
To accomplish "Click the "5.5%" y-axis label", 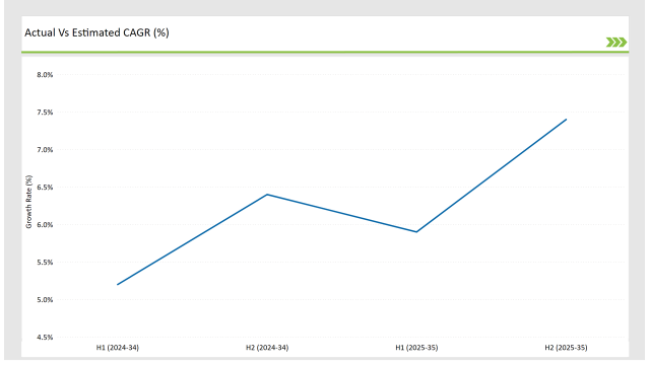I will (45, 262).
